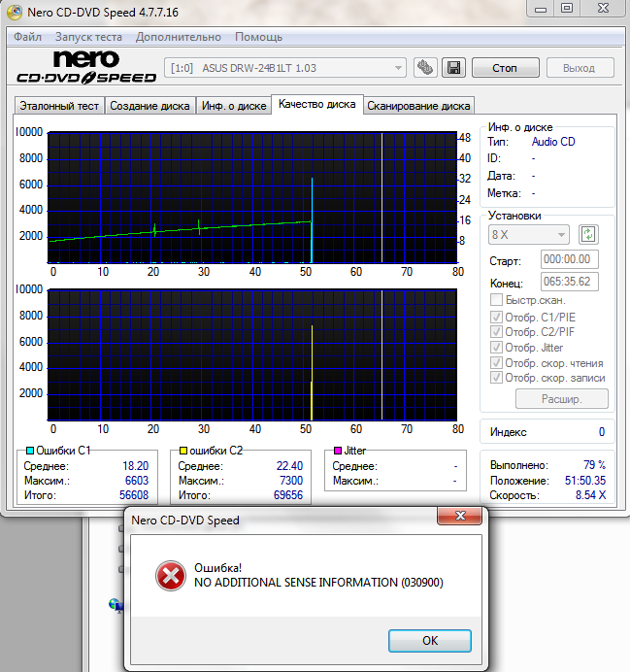
Task: Click the Стоп button
Action: click(505, 68)
